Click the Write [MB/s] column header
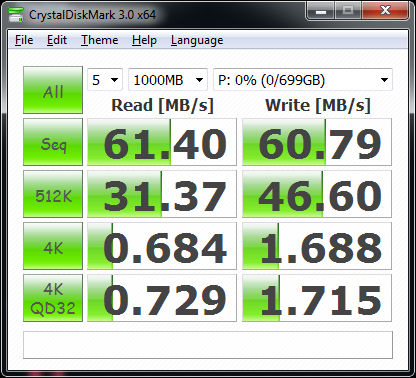416x378 pixels. click(318, 105)
